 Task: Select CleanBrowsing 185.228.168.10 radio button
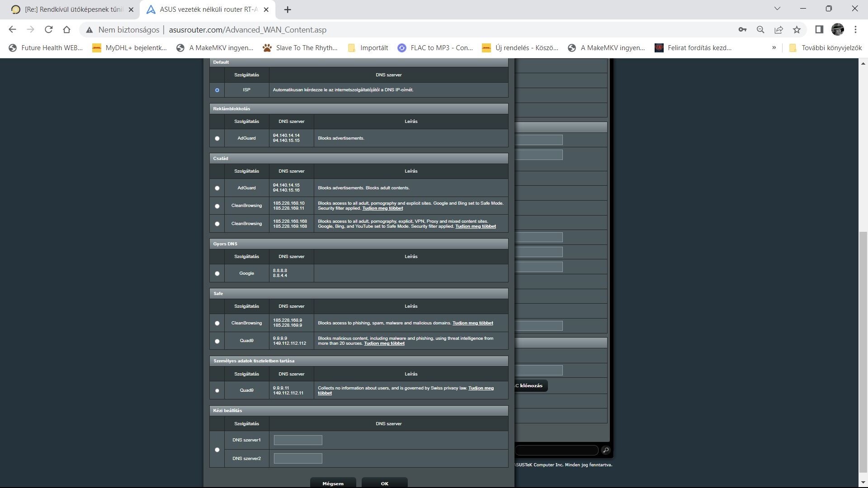click(x=217, y=206)
